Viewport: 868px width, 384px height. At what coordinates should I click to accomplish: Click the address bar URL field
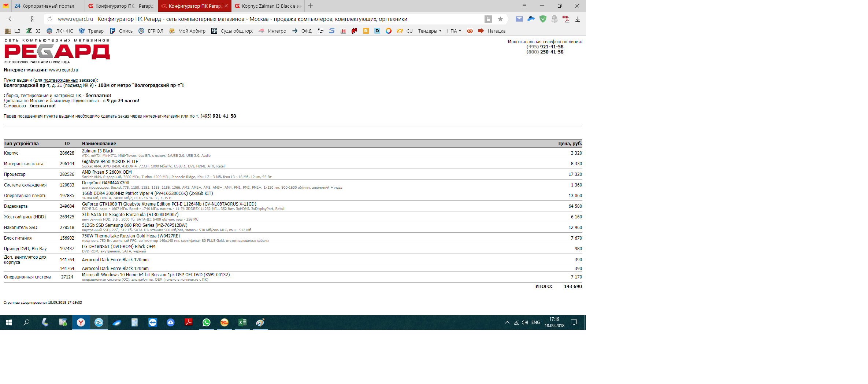(x=256, y=19)
